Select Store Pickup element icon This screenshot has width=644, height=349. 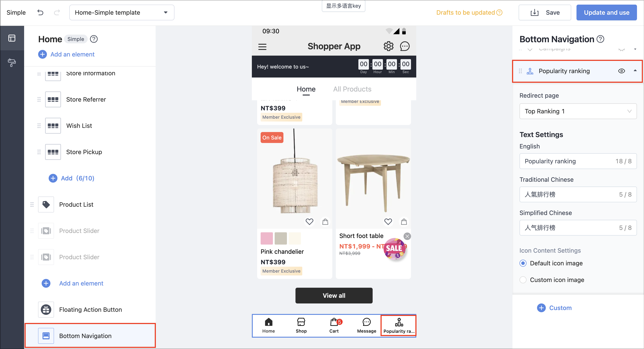[x=53, y=152]
